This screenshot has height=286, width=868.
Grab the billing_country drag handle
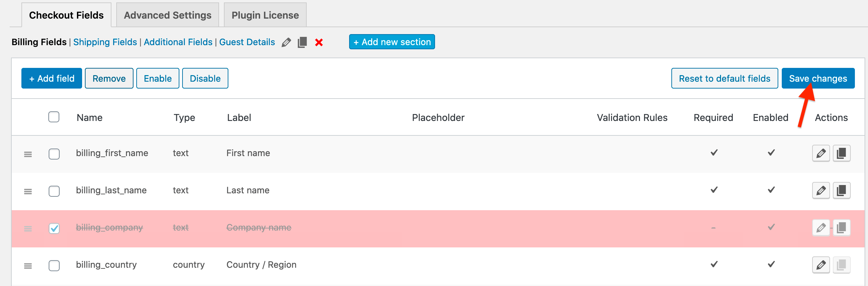(x=28, y=265)
